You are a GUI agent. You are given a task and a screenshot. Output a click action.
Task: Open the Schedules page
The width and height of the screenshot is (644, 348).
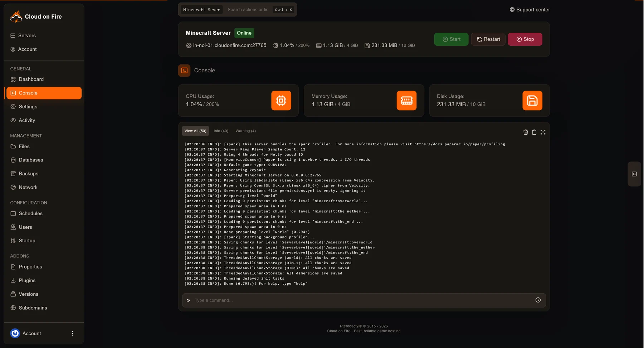44,213
